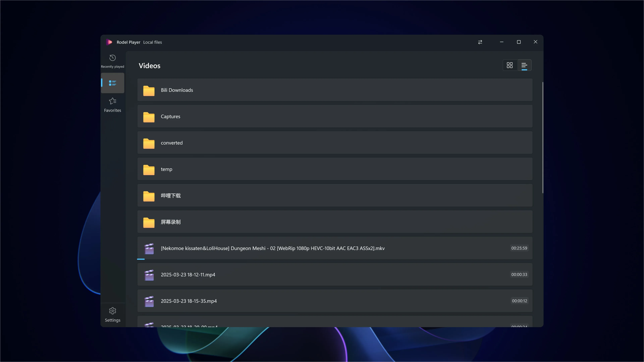This screenshot has width=644, height=362.
Task: Click the vertical scrollbar of the video list
Action: [543, 137]
